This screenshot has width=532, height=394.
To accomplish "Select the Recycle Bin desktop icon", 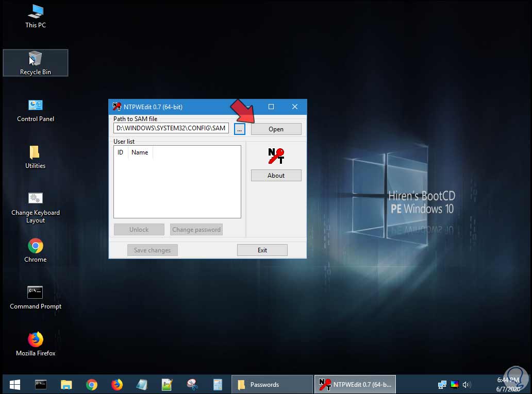I will pyautogui.click(x=35, y=63).
